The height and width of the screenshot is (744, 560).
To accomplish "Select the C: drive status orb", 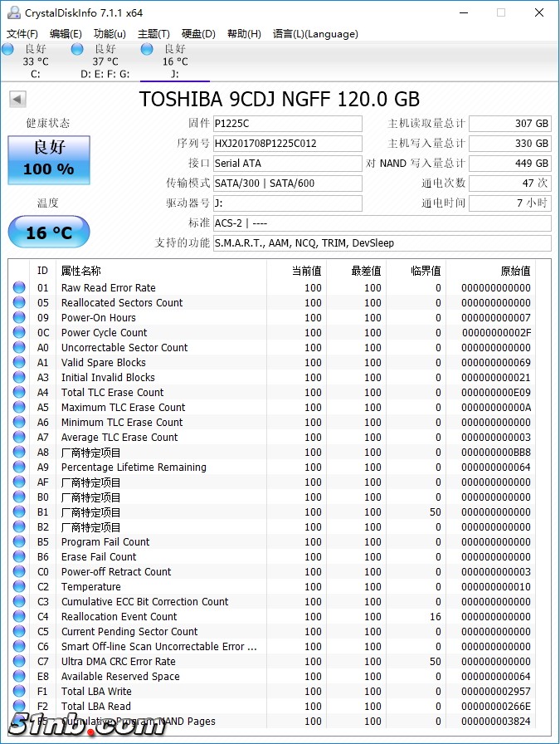I will [x=8, y=49].
